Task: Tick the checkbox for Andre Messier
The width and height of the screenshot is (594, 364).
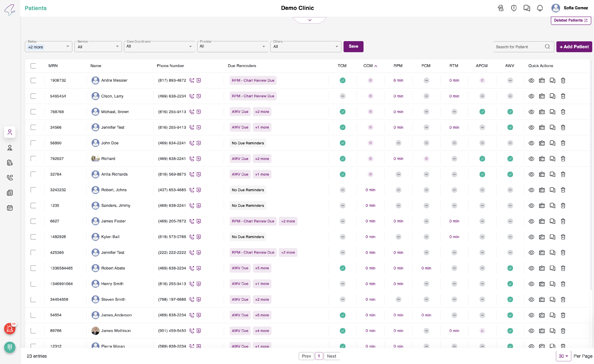Action: pos(33,80)
